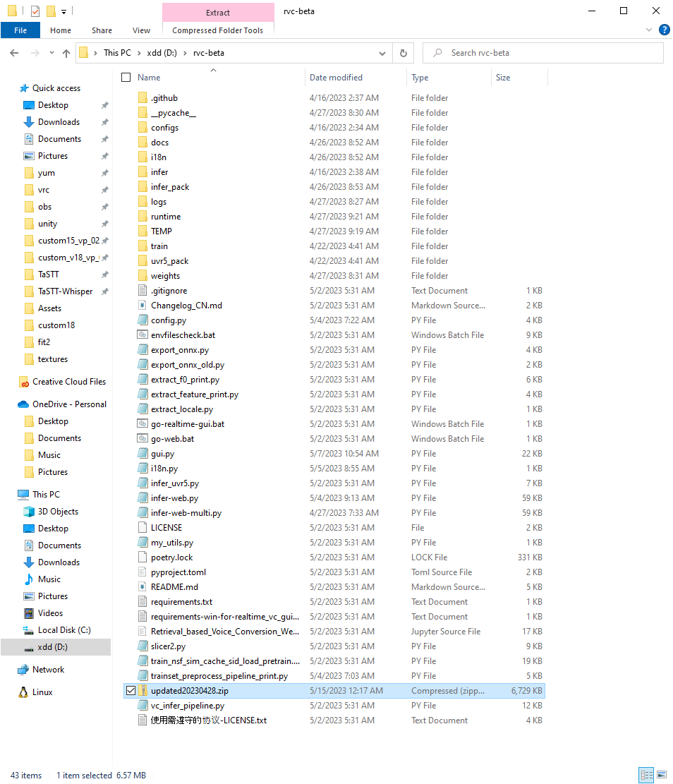Viewport: 673px width, 784px height.
Task: Open the updated20230428.zip file
Action: 189,690
